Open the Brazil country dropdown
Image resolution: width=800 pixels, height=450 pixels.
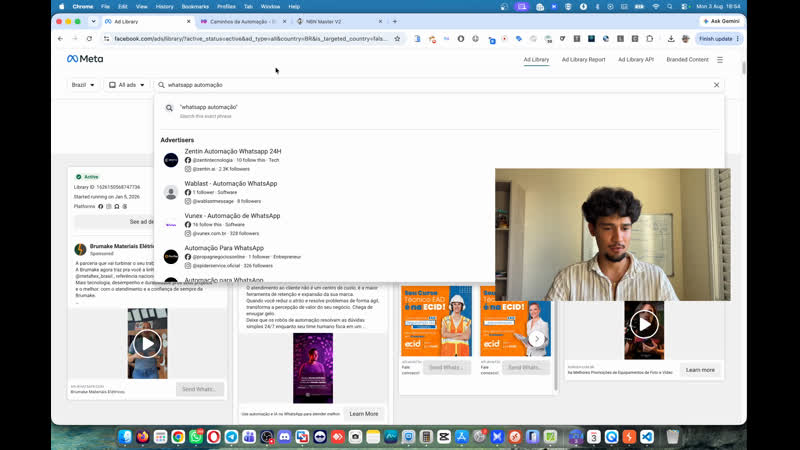83,85
